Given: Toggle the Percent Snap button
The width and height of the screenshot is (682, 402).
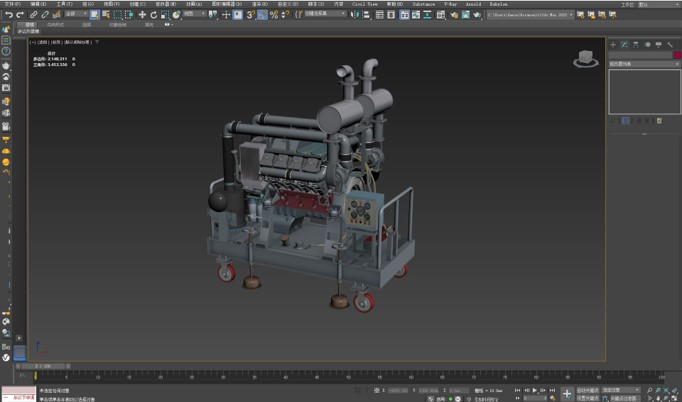Looking at the screenshot, I should point(273,15).
